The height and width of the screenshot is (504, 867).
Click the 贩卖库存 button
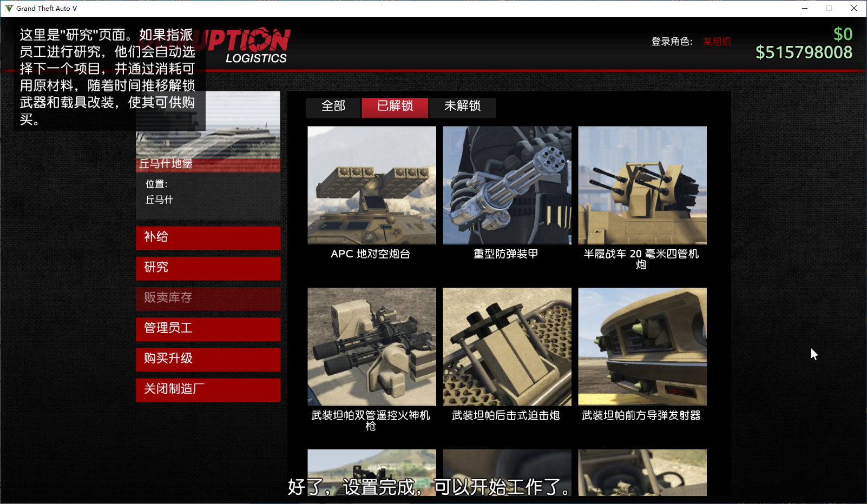coord(208,299)
